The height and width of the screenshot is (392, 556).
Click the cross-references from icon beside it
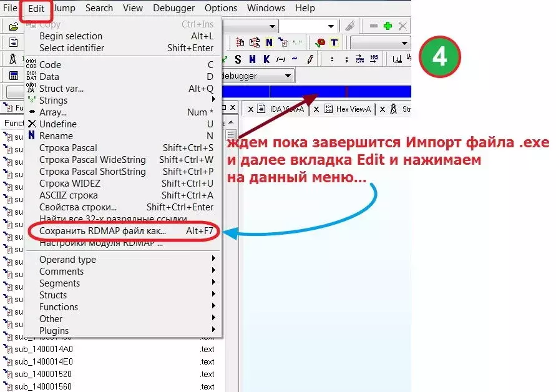(x=254, y=42)
